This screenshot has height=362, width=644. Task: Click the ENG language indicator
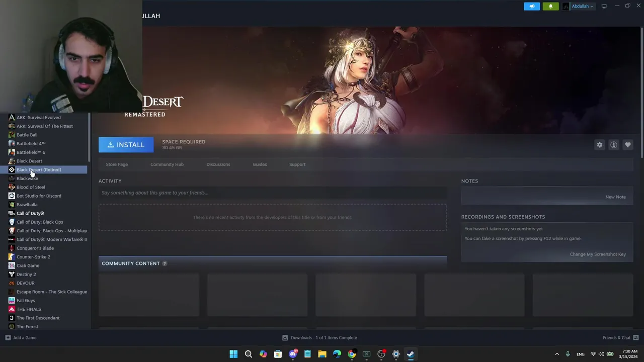(580, 354)
